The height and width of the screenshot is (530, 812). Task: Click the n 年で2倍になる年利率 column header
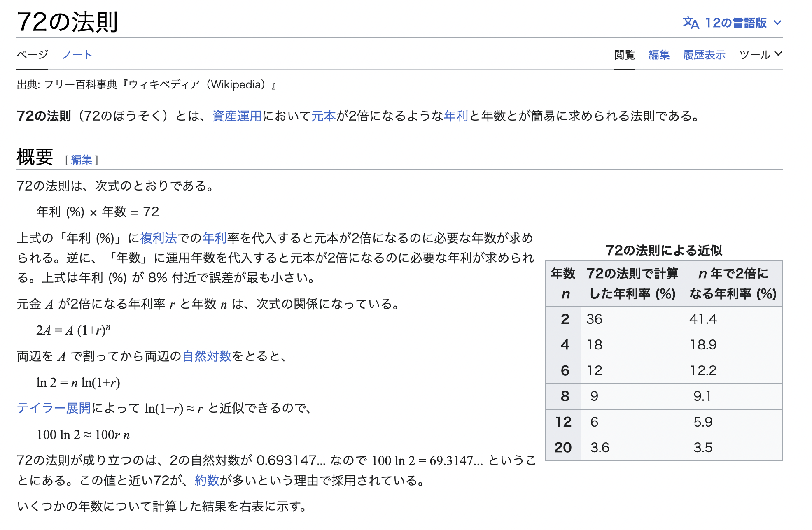click(733, 284)
